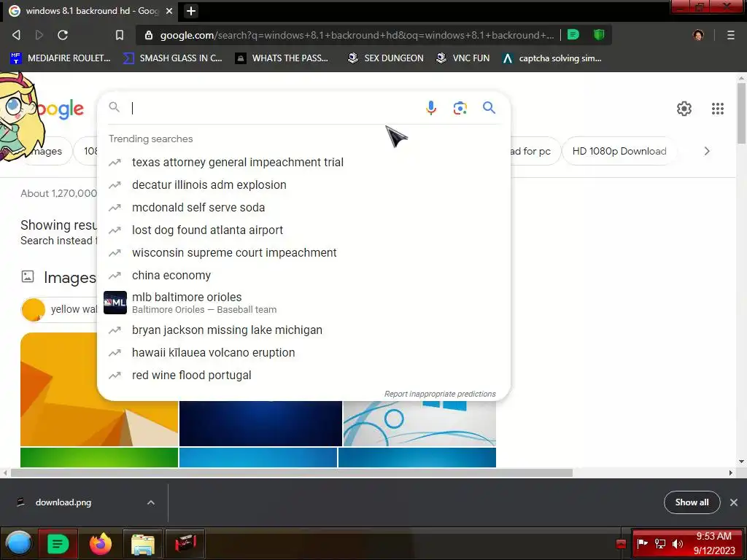747x560 pixels.
Task: Open green shield extension icon
Action: point(599,34)
